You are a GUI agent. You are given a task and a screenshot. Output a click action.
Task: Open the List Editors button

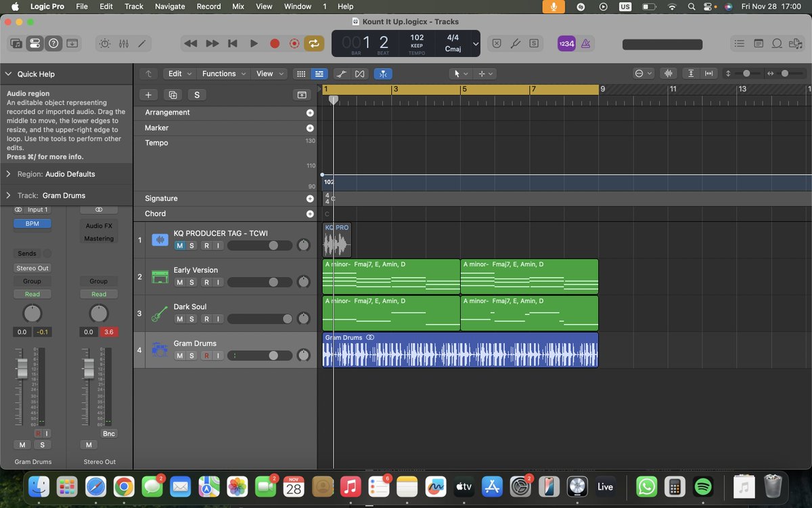tap(740, 43)
